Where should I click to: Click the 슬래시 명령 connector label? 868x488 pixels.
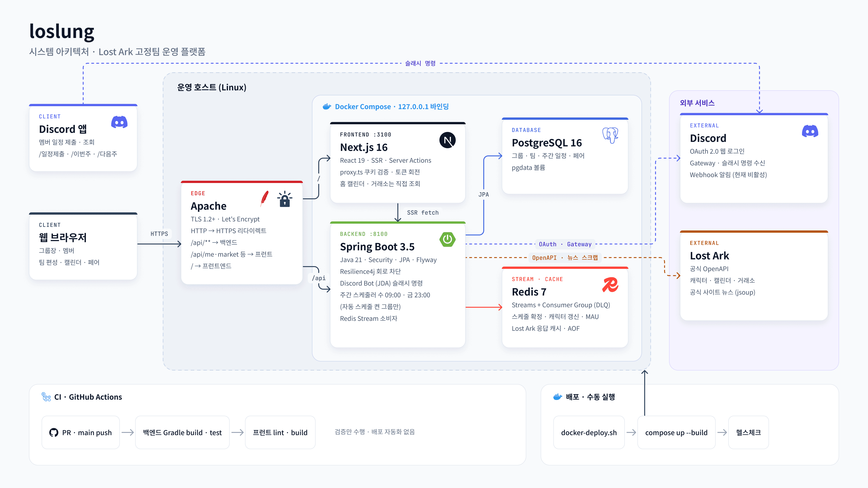coord(420,63)
